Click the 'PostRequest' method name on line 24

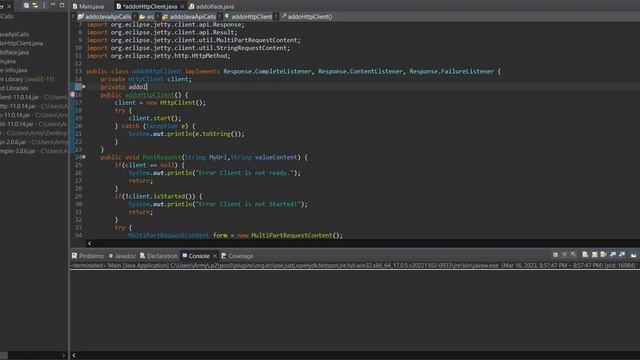click(x=162, y=157)
